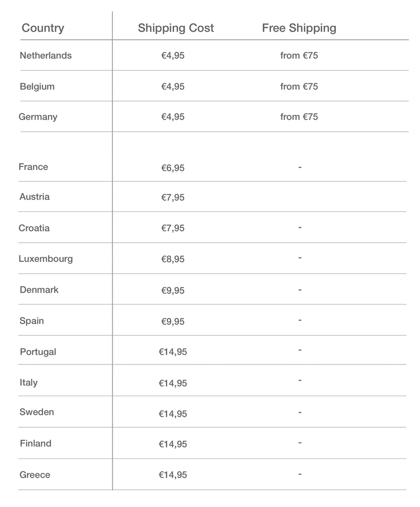The width and height of the screenshot is (420, 507).
Task: Select the Netherlands row label
Action: [x=46, y=55]
